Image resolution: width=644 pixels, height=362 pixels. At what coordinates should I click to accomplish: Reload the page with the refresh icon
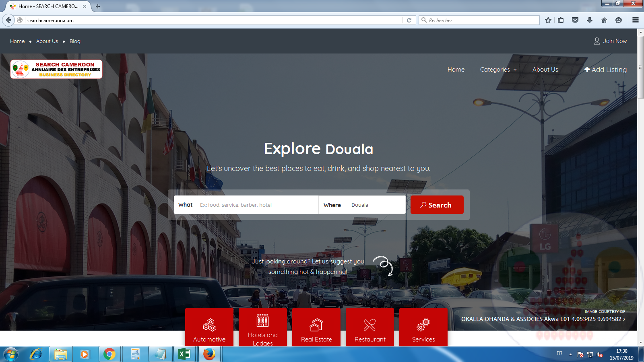[x=409, y=20]
